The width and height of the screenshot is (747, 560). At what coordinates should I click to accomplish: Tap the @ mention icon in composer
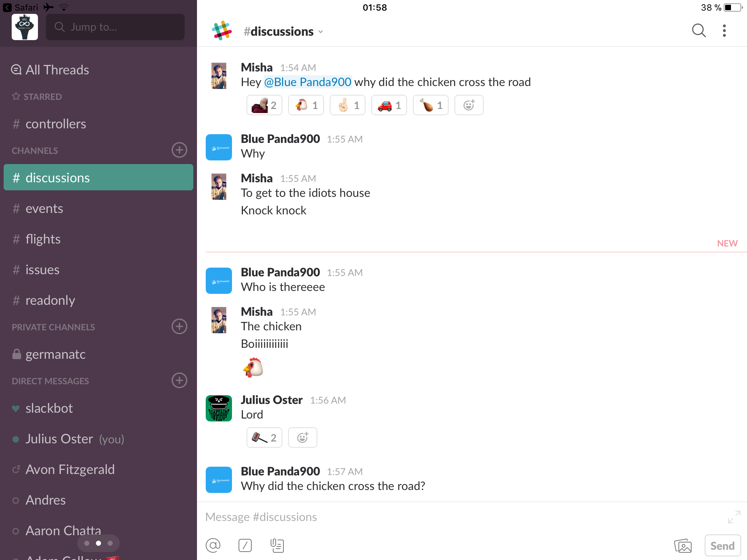[x=213, y=545]
